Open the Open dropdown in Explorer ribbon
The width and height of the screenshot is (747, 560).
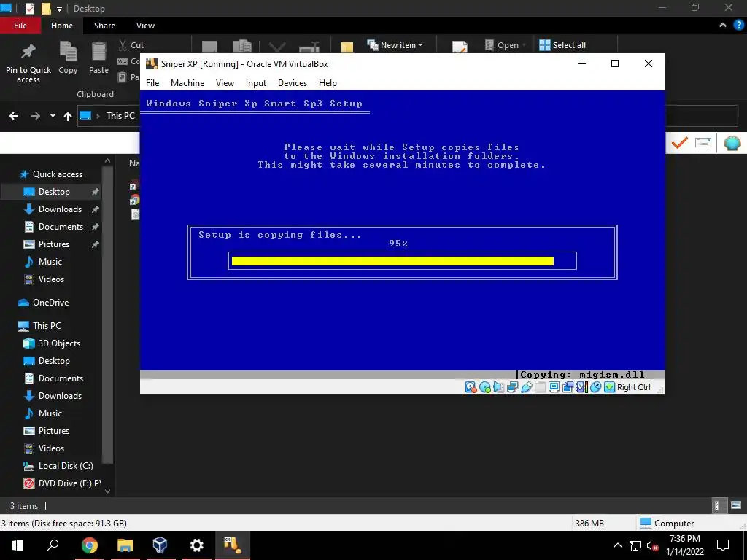(506, 45)
